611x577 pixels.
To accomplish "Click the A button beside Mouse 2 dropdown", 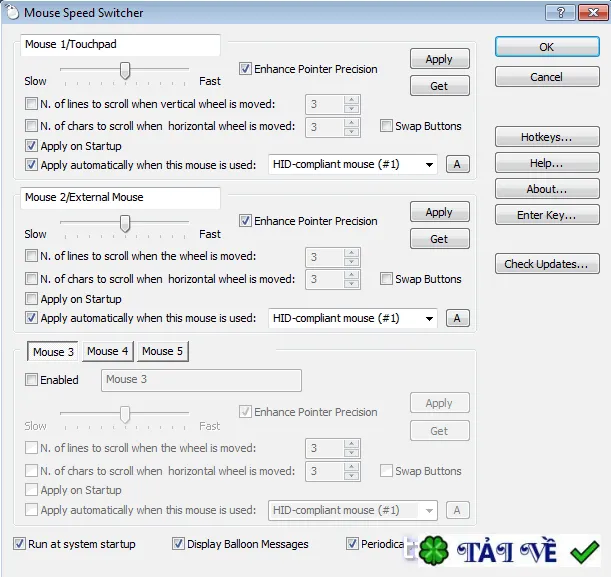I will pyautogui.click(x=457, y=318).
